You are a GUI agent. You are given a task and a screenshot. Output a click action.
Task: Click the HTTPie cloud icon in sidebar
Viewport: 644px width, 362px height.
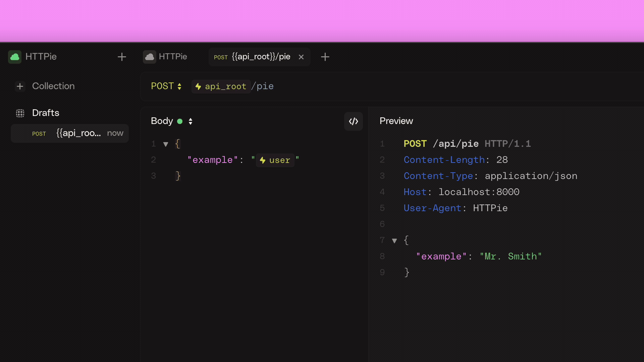[x=15, y=56]
